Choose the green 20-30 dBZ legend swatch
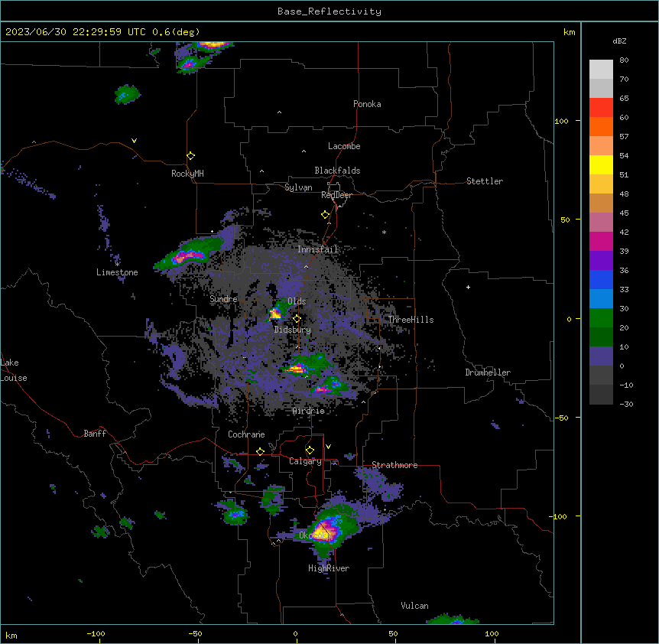659x644 pixels. pos(601,318)
